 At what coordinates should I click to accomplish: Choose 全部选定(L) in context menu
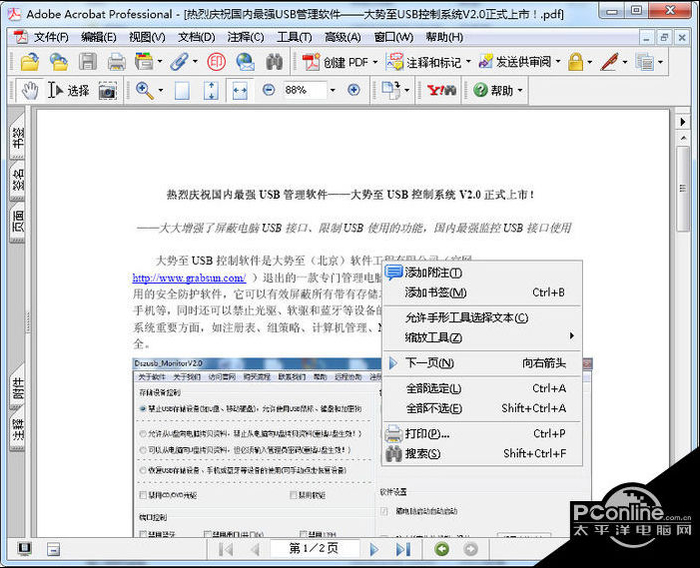click(x=482, y=388)
